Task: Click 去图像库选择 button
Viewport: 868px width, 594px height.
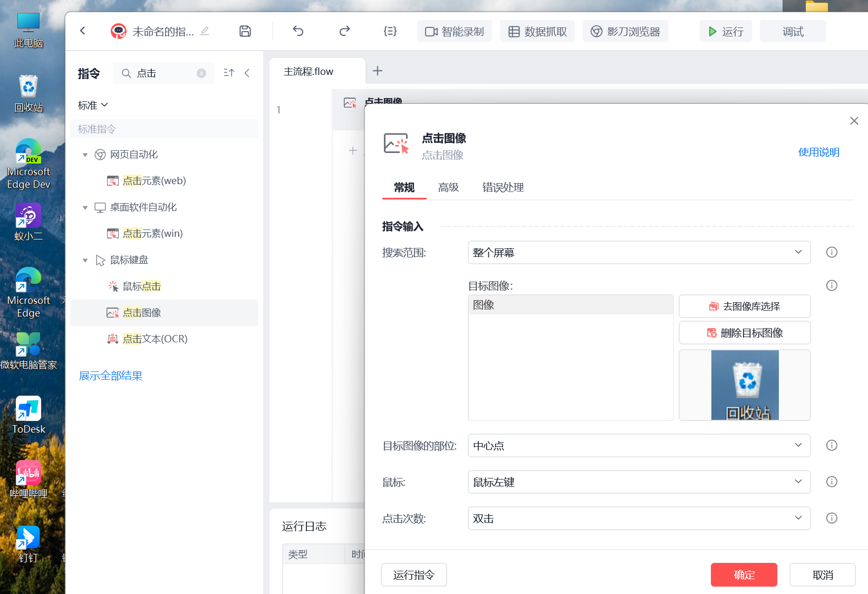Action: [745, 306]
